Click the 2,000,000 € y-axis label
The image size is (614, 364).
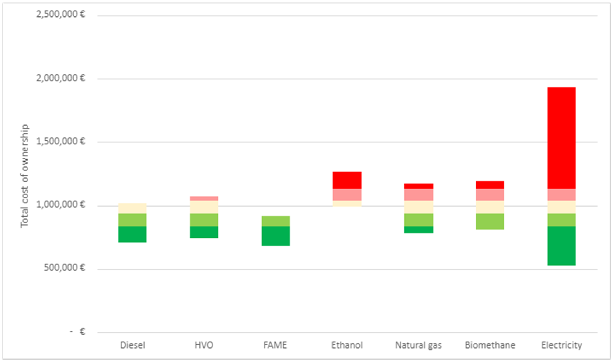point(61,78)
